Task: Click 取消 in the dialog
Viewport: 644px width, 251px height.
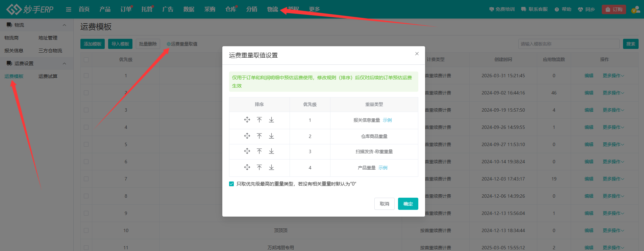Action: 384,204
